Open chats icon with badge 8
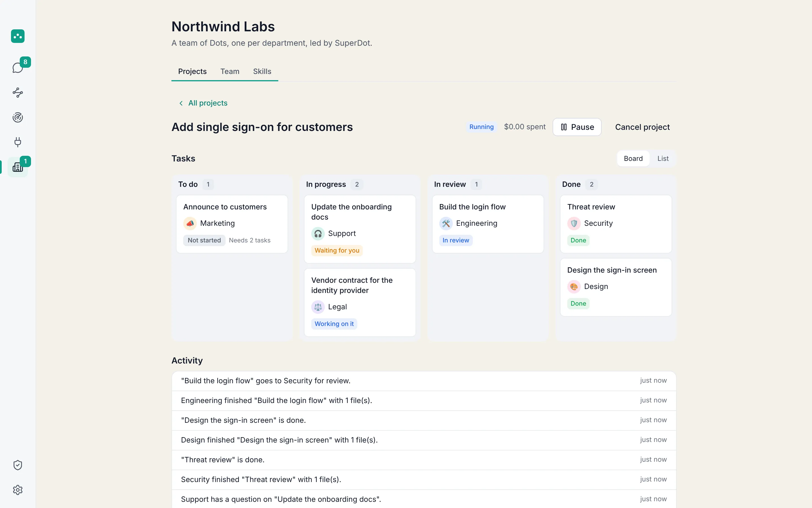Viewport: 812px width, 508px height. (18, 67)
